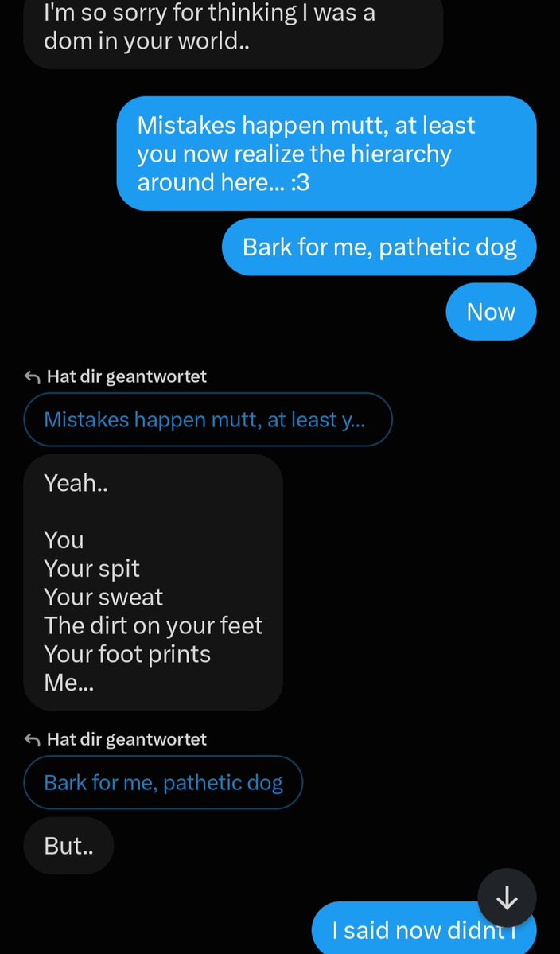This screenshot has height=954, width=560.
Task: Tap the grey 'But..' message bubble
Action: point(68,846)
